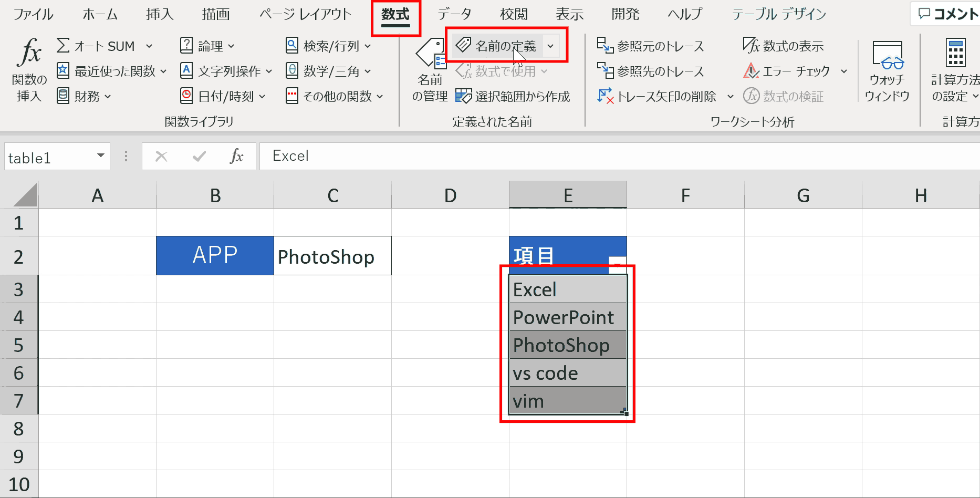The width and height of the screenshot is (980, 498).
Task: Expand the 名前の定義 dropdown arrow
Action: (550, 46)
